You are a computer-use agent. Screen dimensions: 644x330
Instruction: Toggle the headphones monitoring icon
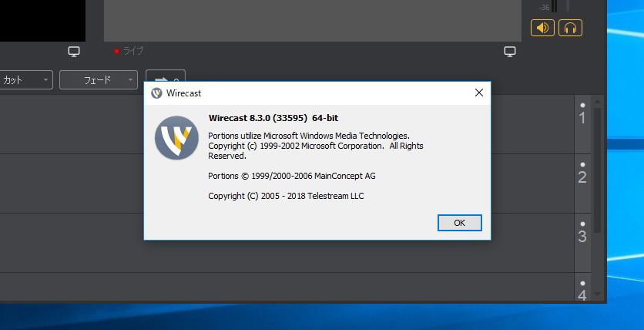coord(570,28)
